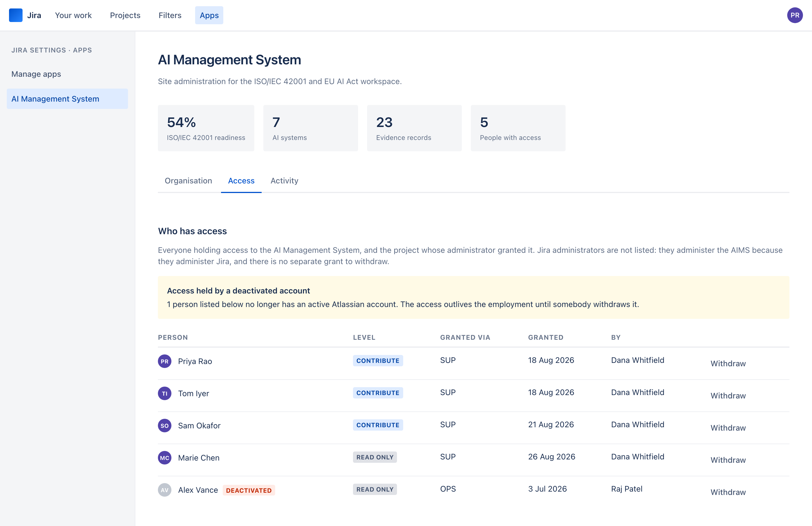This screenshot has width=812, height=526.
Task: Click the Tom Iyer name text
Action: coord(193,393)
